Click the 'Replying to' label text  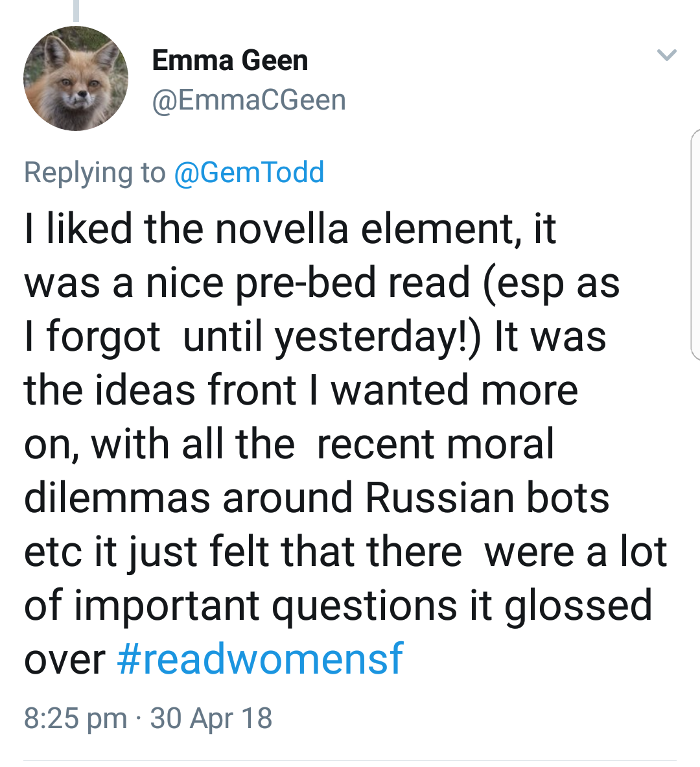pyautogui.click(x=95, y=172)
